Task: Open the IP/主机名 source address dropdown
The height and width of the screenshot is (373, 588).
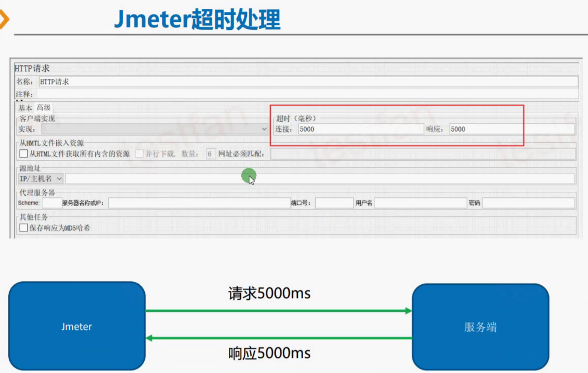Action: (x=41, y=179)
